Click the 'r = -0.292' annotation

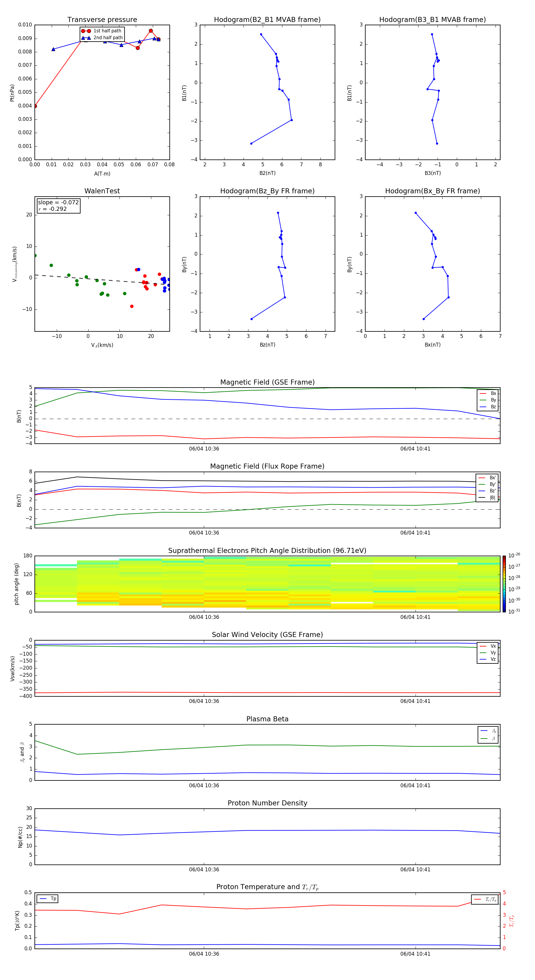[52, 209]
